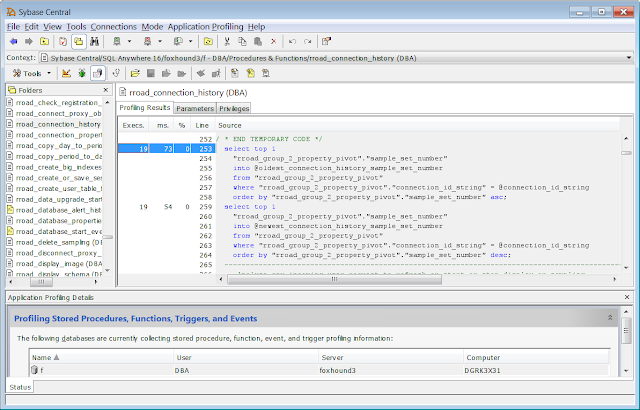This screenshot has height=410, width=640.
Task: Click the second gray folder icon before left arrow
Action: pyautogui.click(x=182, y=73)
